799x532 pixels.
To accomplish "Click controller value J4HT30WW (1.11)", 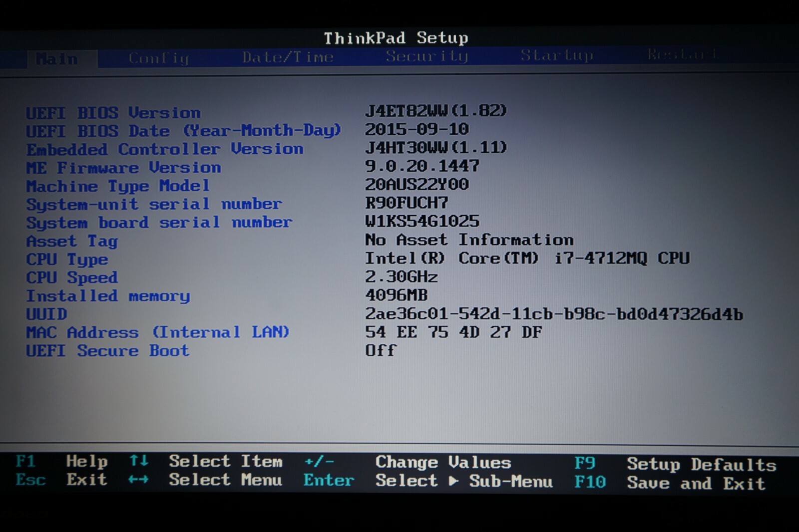I will pos(436,147).
